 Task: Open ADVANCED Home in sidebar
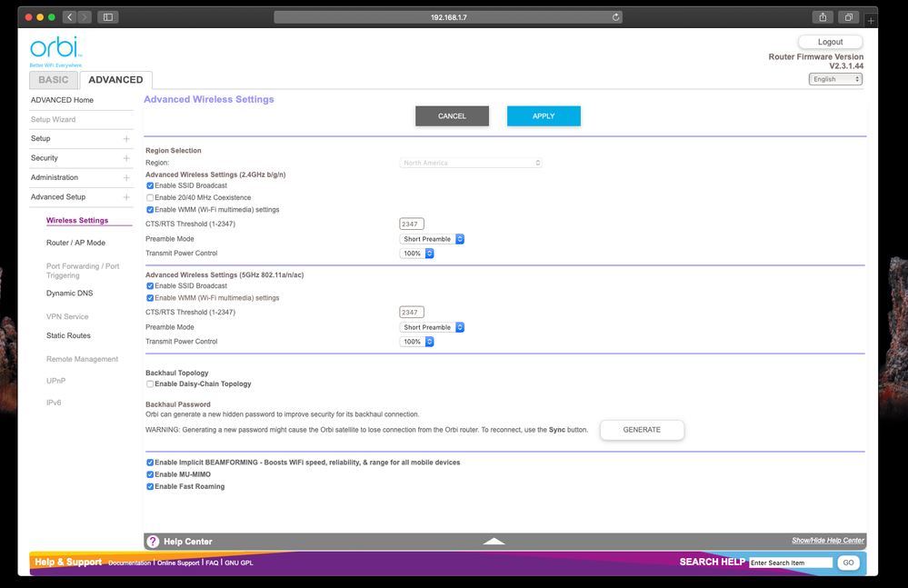[62, 100]
